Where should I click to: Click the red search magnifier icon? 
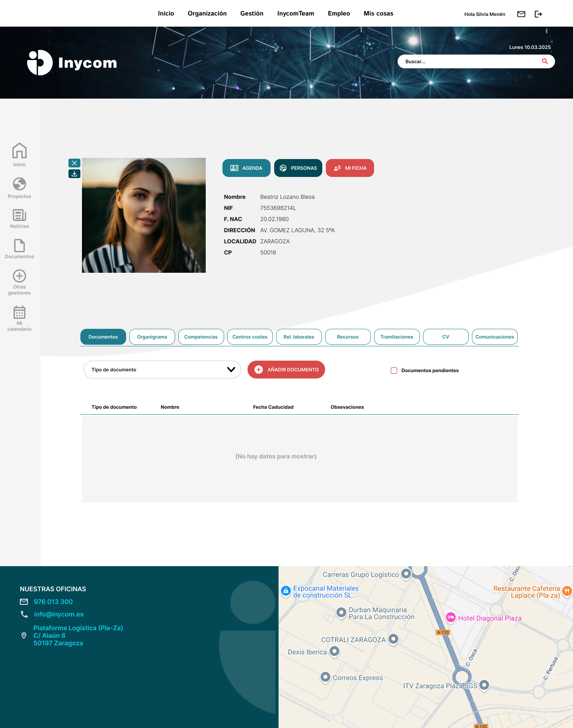(x=545, y=62)
